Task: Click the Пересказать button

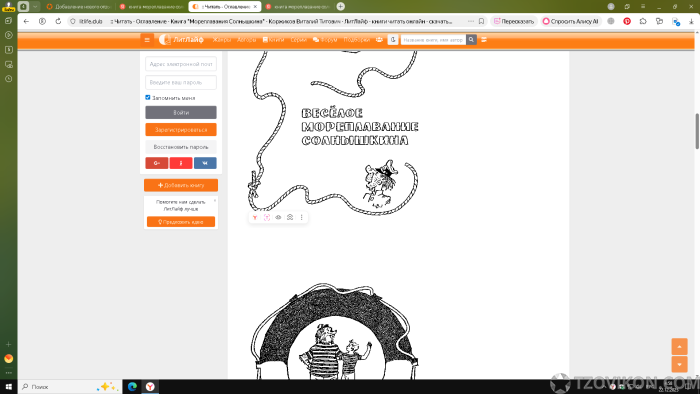Action: coord(514,21)
